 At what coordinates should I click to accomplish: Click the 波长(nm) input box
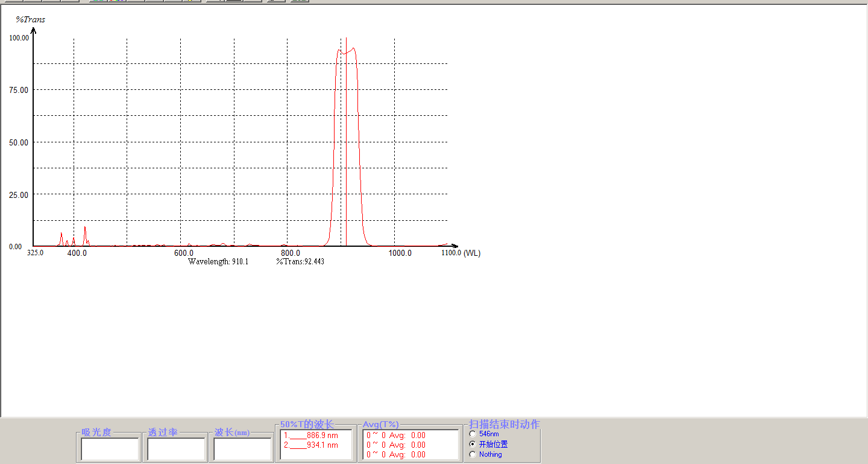coord(243,450)
